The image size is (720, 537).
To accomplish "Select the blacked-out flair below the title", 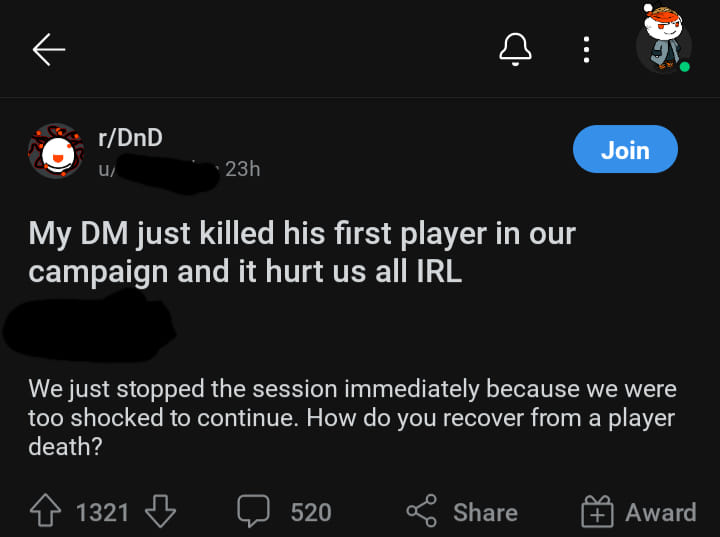I will coord(90,325).
